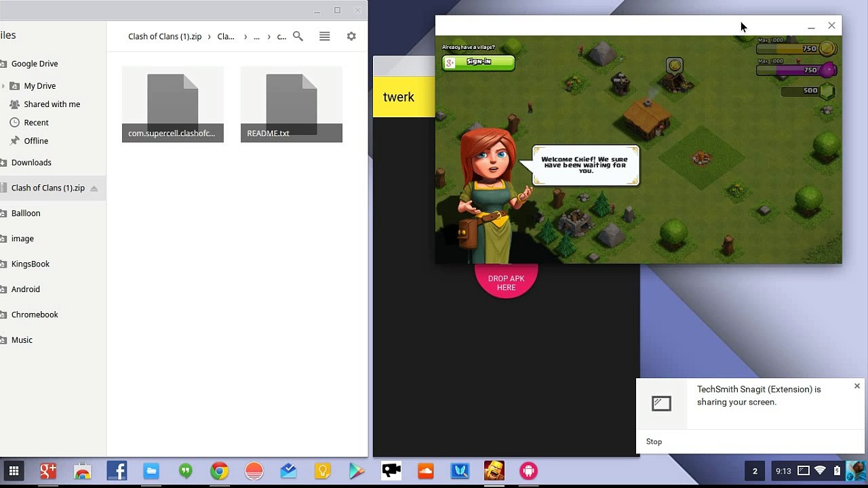The width and height of the screenshot is (868, 488).
Task: Launch the Play Store from the shelf
Action: click(357, 470)
